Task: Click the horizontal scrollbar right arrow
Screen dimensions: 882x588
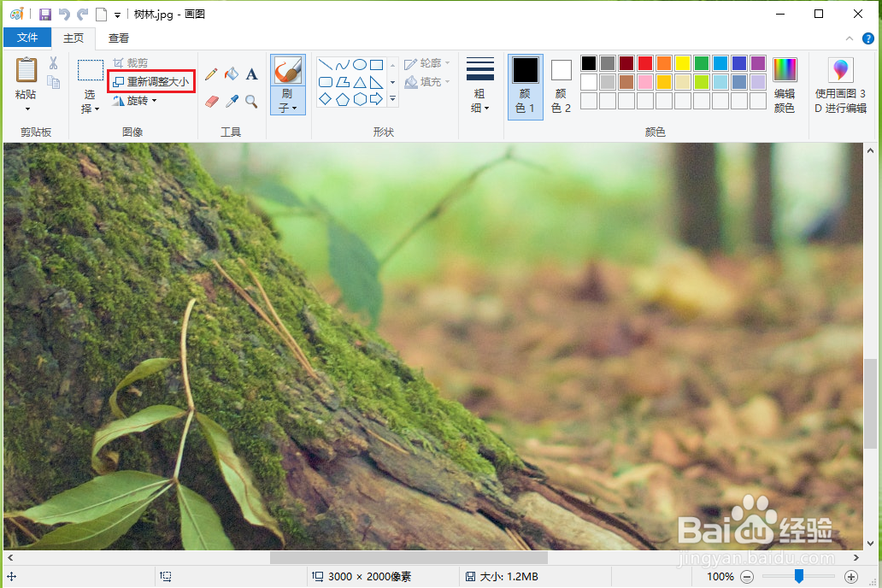Action: coord(856,557)
